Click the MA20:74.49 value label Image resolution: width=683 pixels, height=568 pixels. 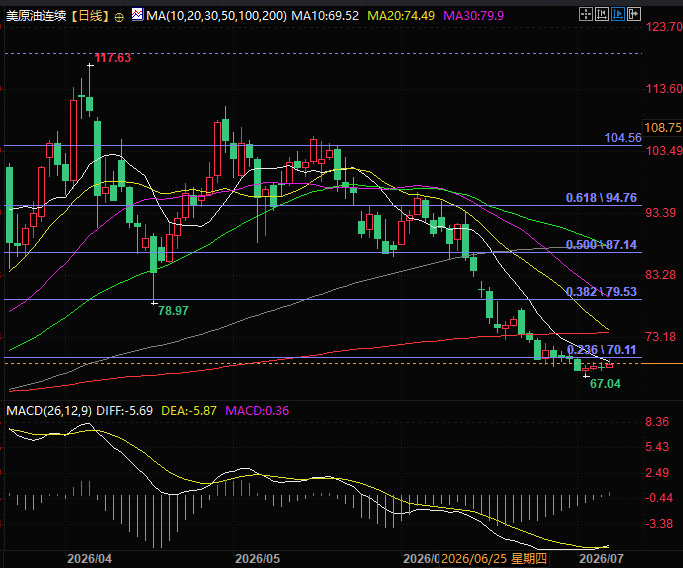pyautogui.click(x=401, y=16)
